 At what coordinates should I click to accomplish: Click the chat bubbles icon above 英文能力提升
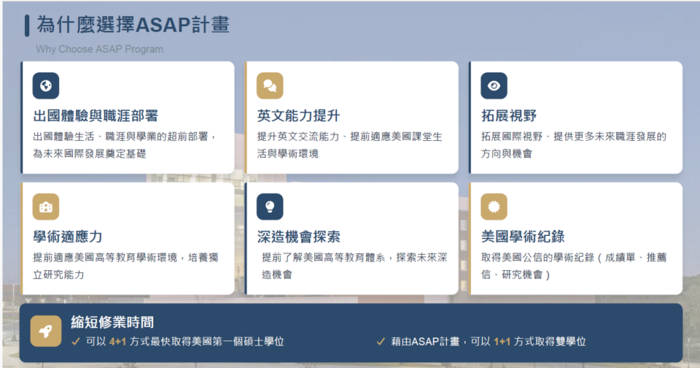point(270,86)
